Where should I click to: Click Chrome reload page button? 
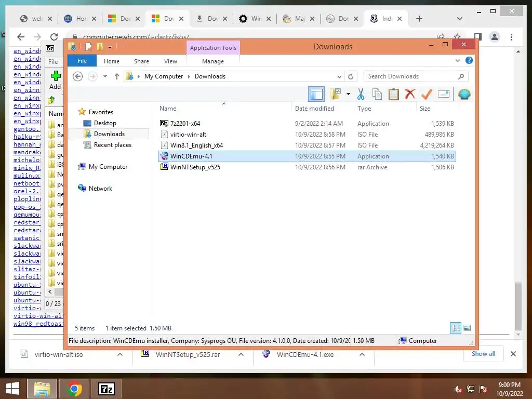pyautogui.click(x=54, y=37)
